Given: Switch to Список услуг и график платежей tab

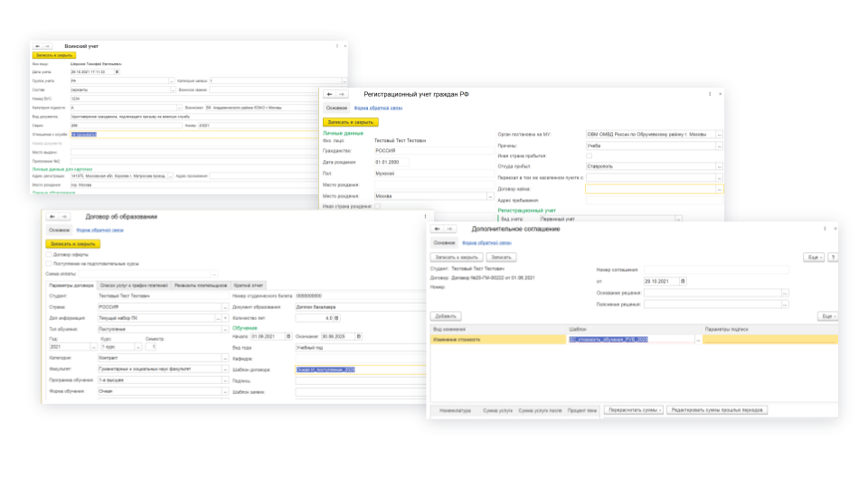Looking at the screenshot, I should 133,286.
